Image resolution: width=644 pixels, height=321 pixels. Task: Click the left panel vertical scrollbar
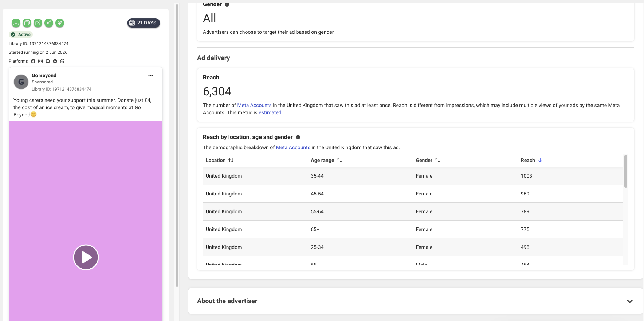[177, 146]
